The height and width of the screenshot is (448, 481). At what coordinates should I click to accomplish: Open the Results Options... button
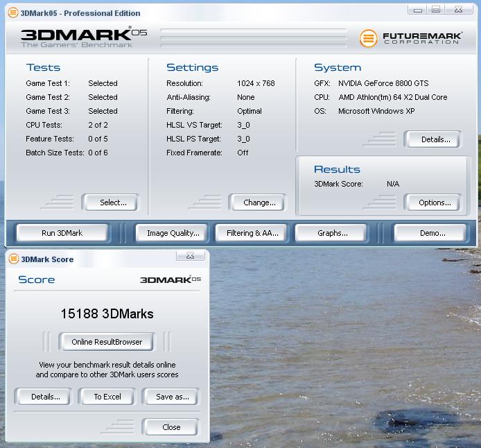(x=432, y=203)
